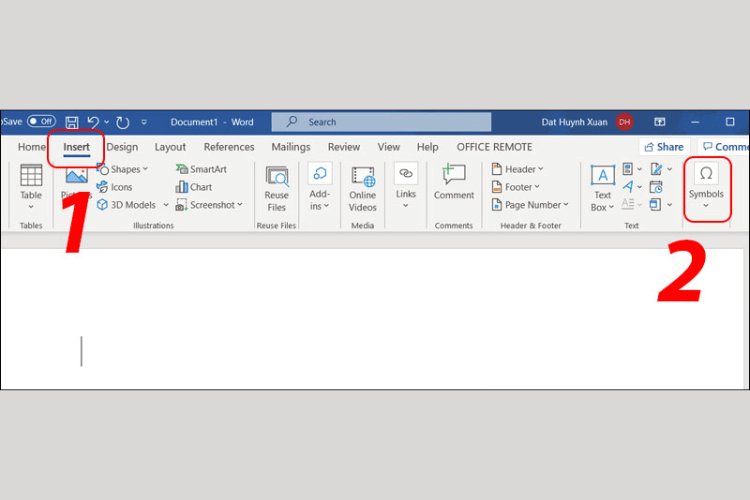Select the Insert ribbon tab

[x=77, y=147]
